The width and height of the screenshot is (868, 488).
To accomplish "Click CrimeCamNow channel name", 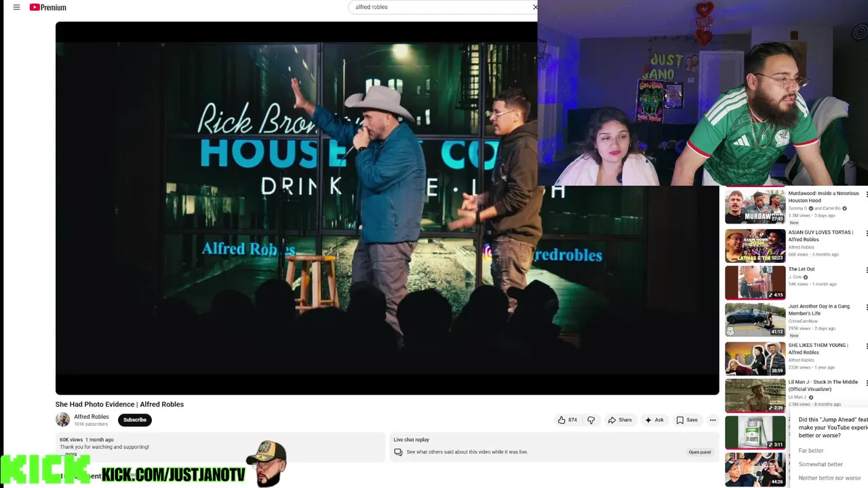I will 803,321.
